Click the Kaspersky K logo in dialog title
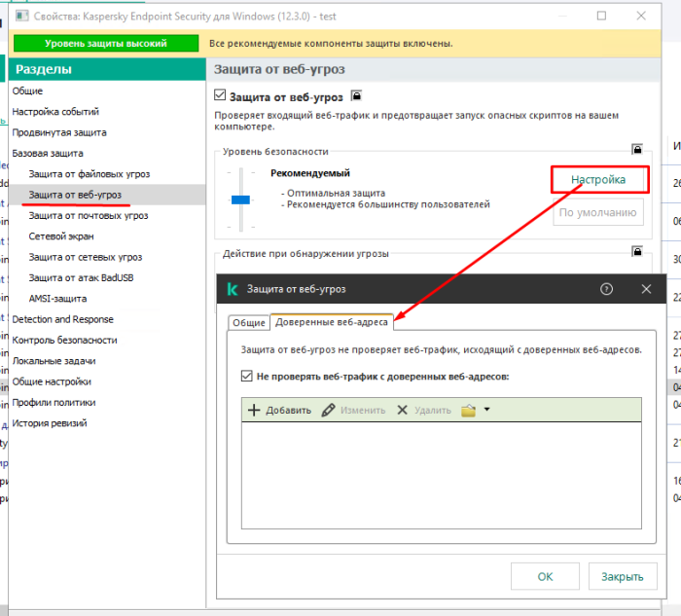The width and height of the screenshot is (681, 616). 233,289
